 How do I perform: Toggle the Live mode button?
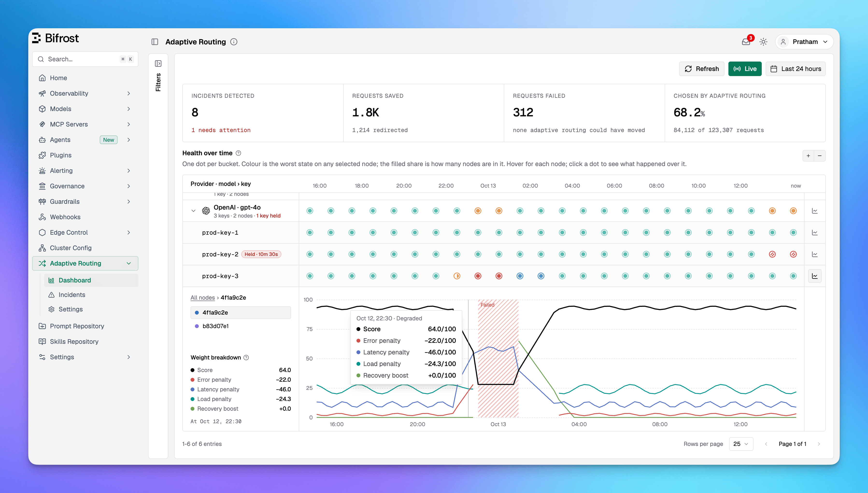point(745,69)
